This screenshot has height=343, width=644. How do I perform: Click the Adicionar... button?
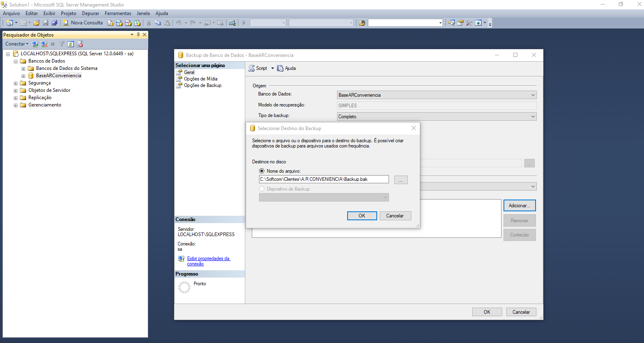pyautogui.click(x=519, y=206)
